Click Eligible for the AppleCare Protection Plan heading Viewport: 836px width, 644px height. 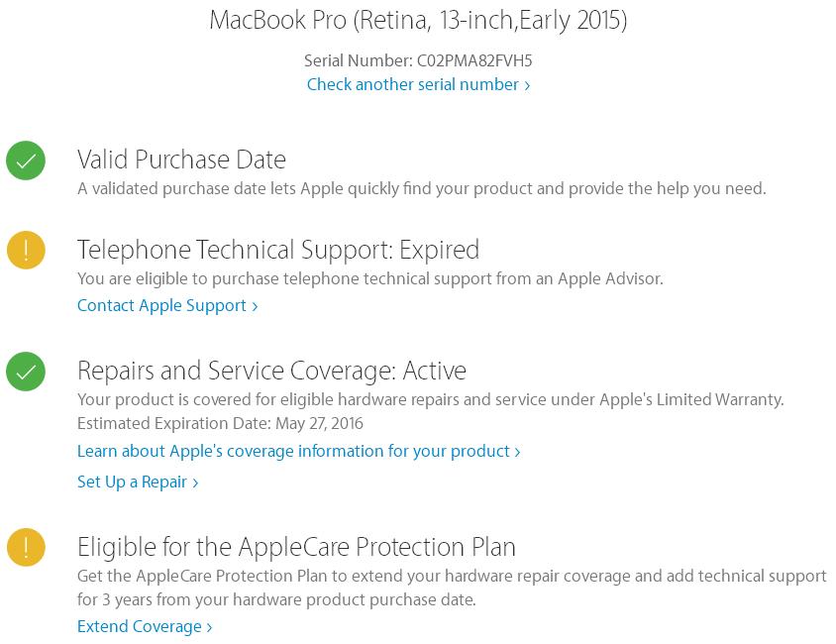(x=296, y=547)
